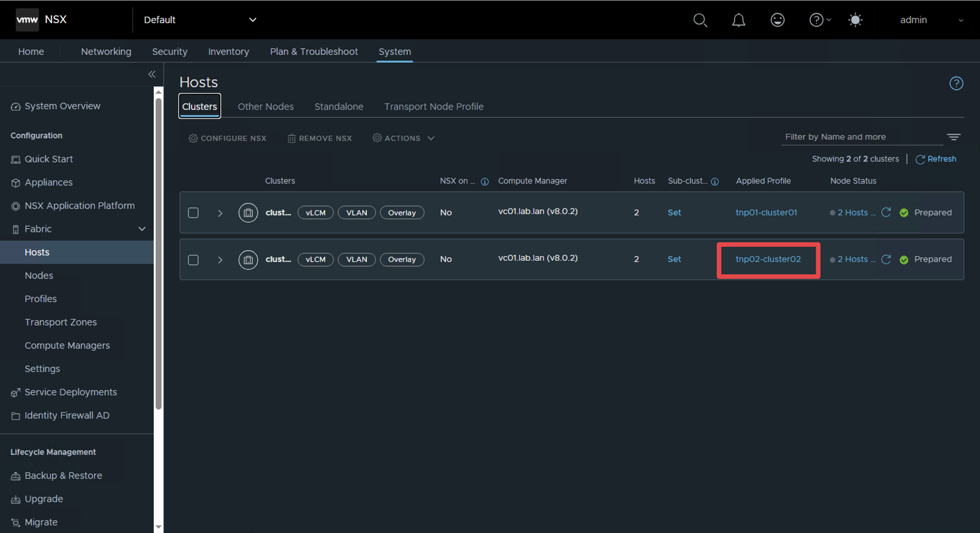Click the feedback smiley face icon
Screen dimensions: 980x533
click(777, 20)
